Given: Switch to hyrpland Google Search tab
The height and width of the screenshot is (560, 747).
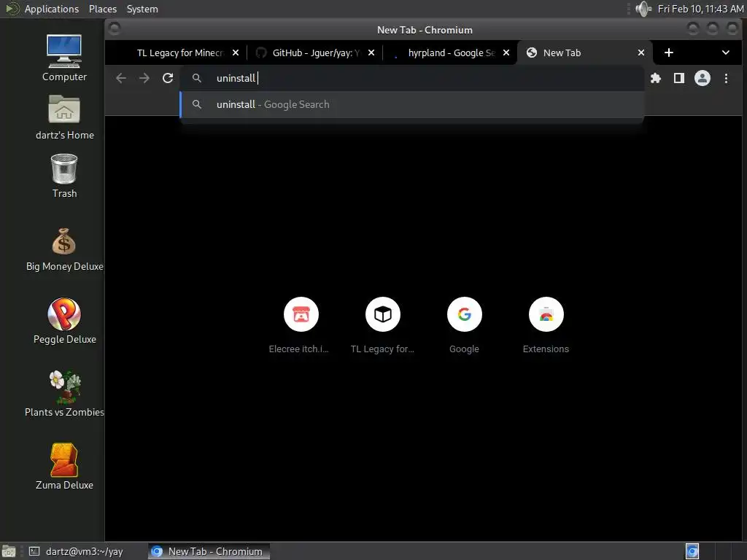Looking at the screenshot, I should pos(451,52).
